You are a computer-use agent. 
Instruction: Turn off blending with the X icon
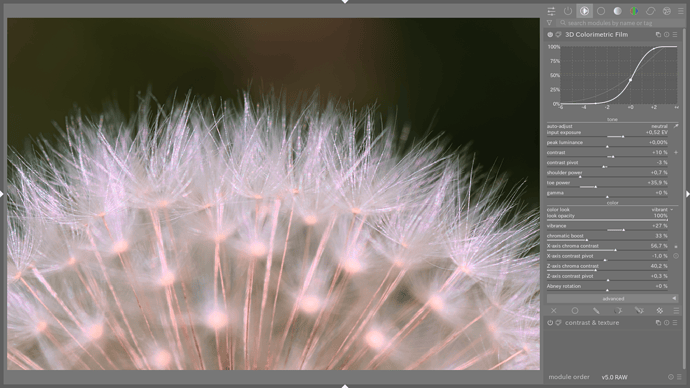(x=554, y=311)
